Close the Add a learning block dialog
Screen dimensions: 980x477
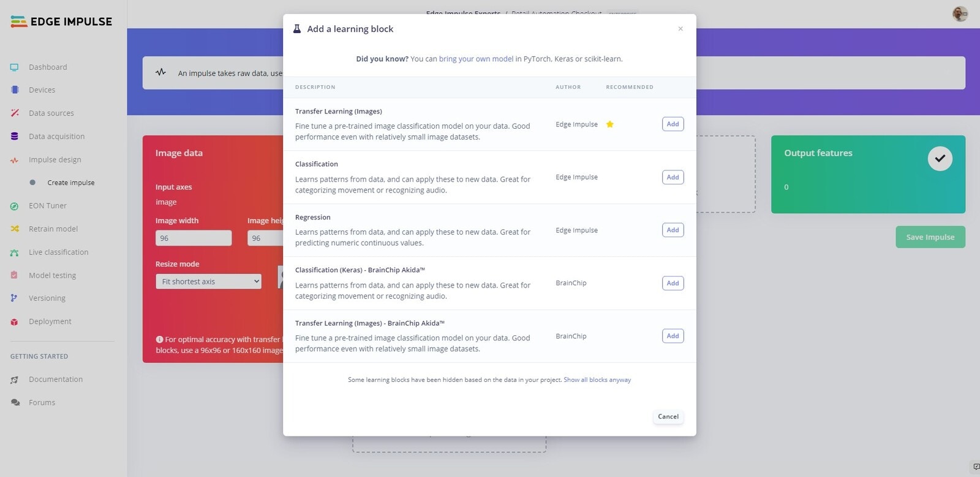(x=680, y=29)
